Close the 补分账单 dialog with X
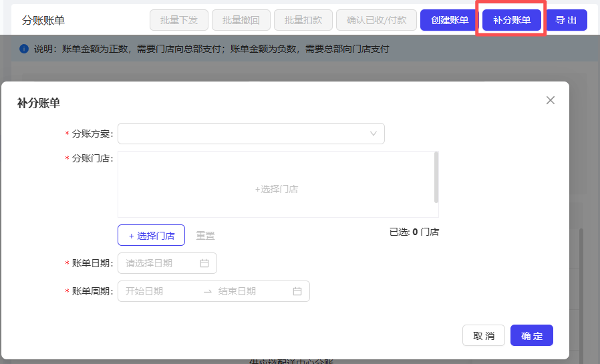Image resolution: width=600 pixels, height=364 pixels. (x=551, y=100)
